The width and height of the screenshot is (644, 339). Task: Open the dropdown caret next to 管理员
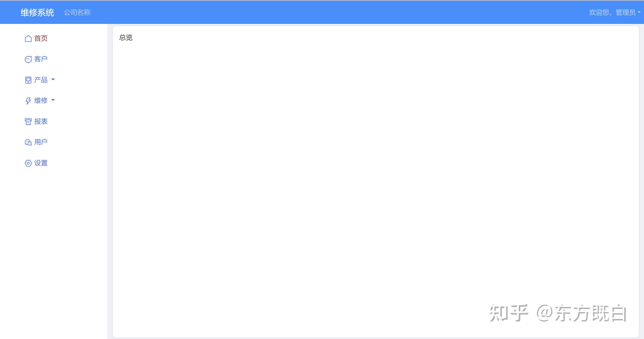click(639, 12)
